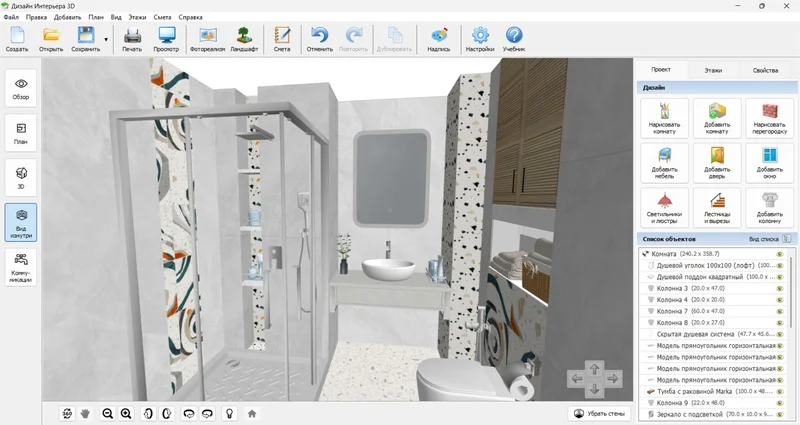Viewport: 800px width, 425px height.
Task: Open the Учебник help tutorial
Action: pos(514,39)
